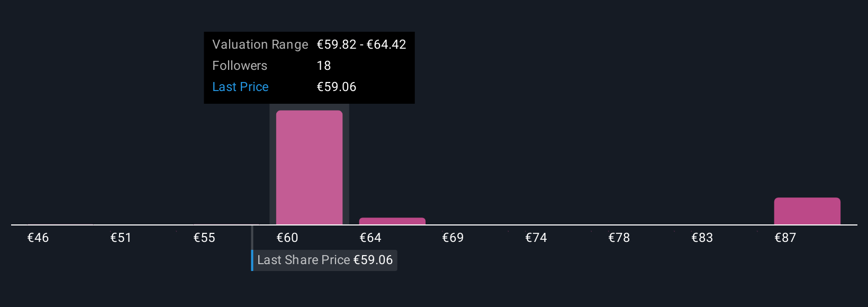Screen dimensions: 868x307
Task: Click the €60 axis label
Action: 287,238
